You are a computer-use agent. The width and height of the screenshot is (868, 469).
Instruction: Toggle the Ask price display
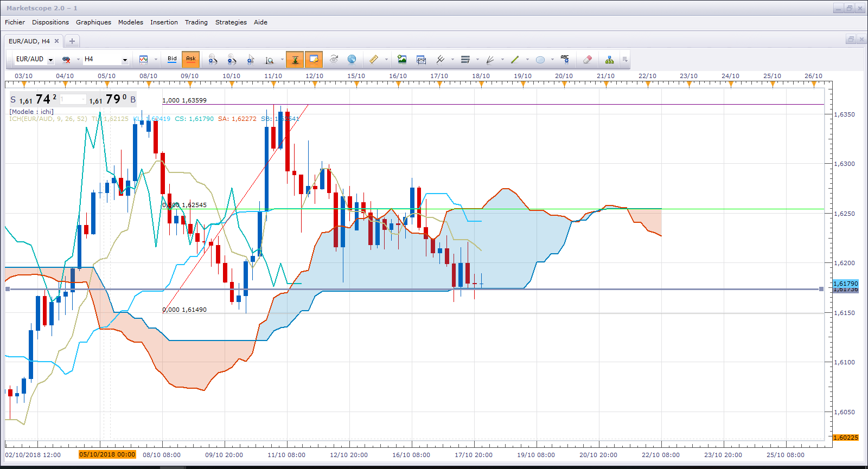[191, 59]
